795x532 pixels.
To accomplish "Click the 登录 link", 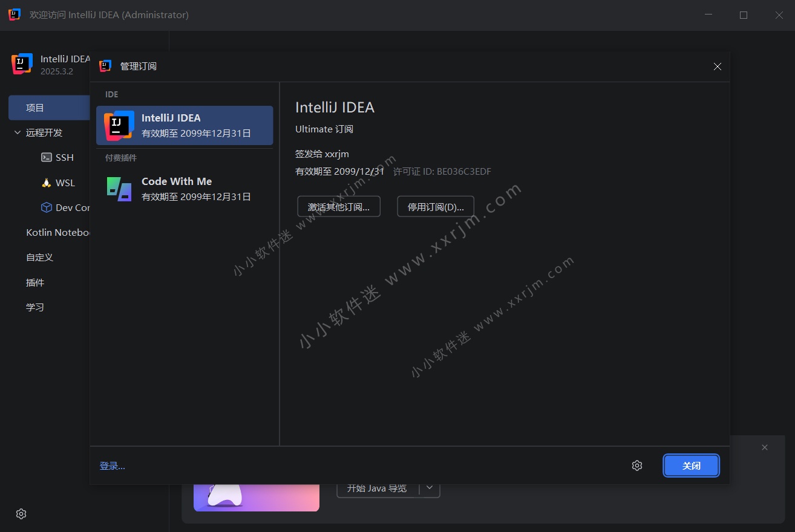I will pyautogui.click(x=112, y=465).
